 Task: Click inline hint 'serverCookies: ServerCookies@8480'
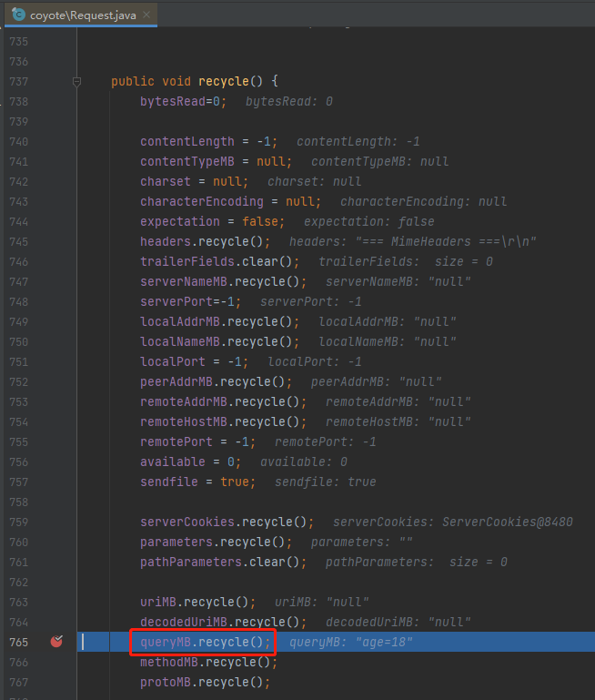(453, 522)
